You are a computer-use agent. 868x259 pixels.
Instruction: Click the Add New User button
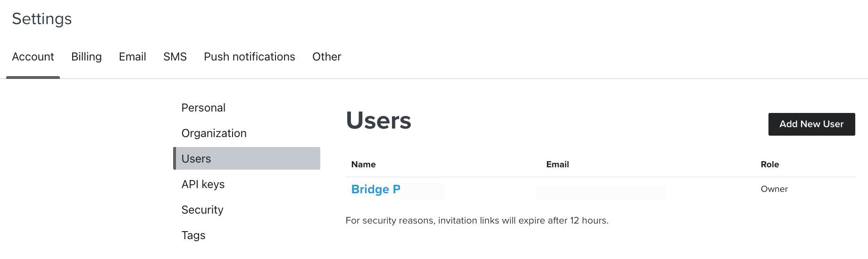click(x=811, y=124)
